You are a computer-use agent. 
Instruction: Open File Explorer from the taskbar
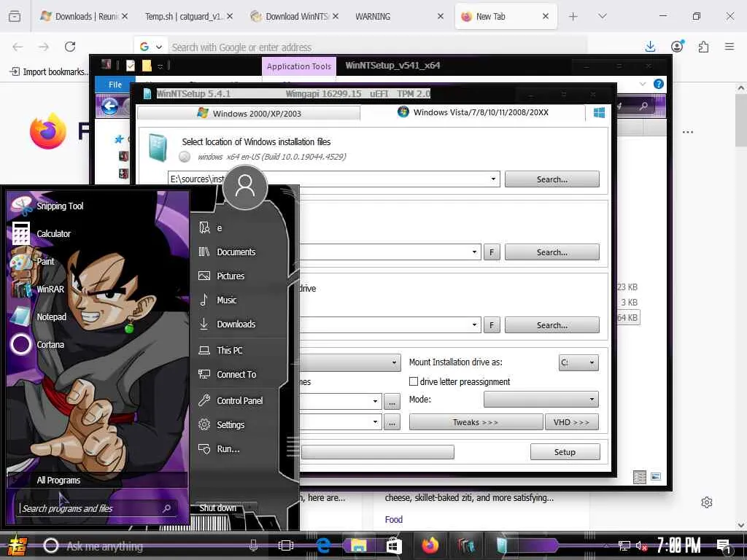point(358,545)
